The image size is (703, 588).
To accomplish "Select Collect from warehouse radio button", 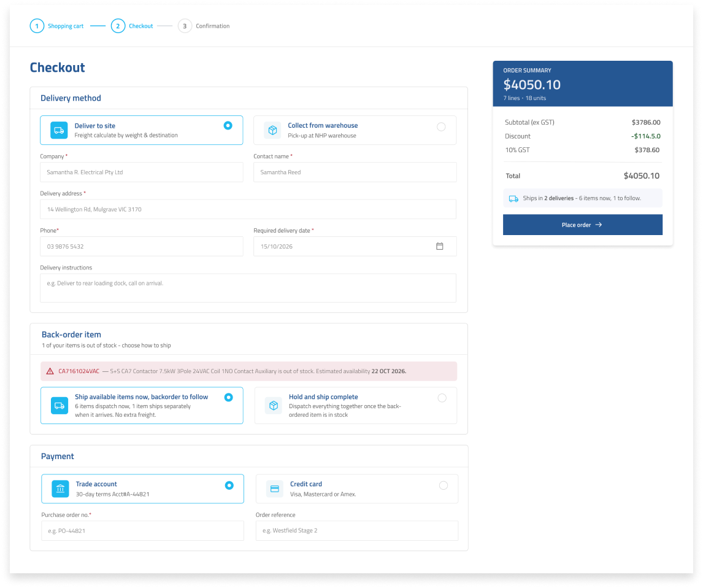I will pyautogui.click(x=441, y=127).
